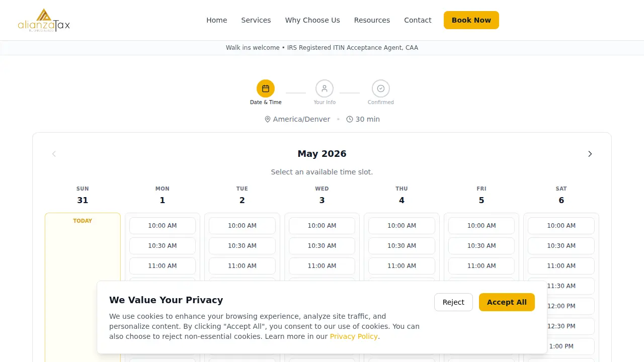Select Monday 11:00 AM time slot
The height and width of the screenshot is (362, 644).
pos(163,266)
